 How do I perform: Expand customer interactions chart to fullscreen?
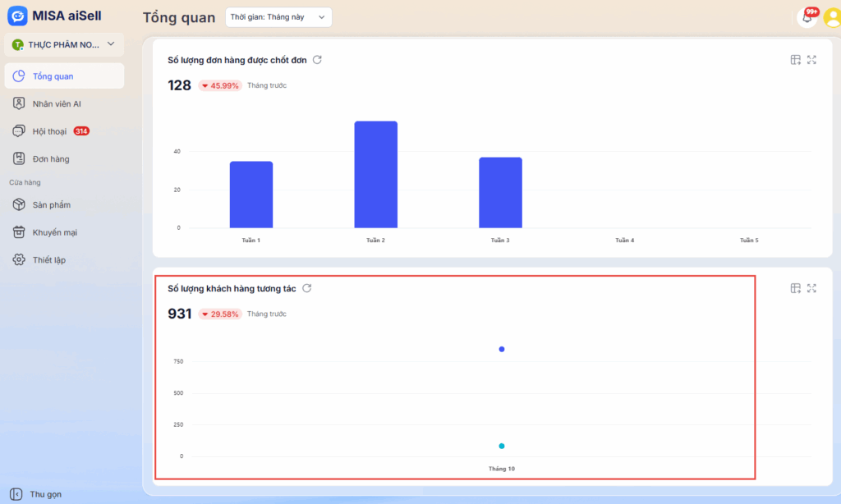coord(811,288)
